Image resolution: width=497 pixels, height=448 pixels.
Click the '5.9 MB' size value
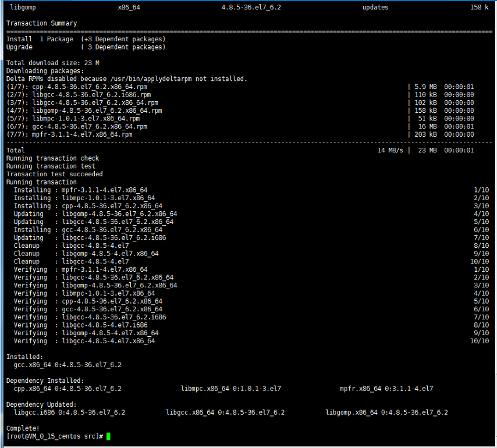point(425,87)
